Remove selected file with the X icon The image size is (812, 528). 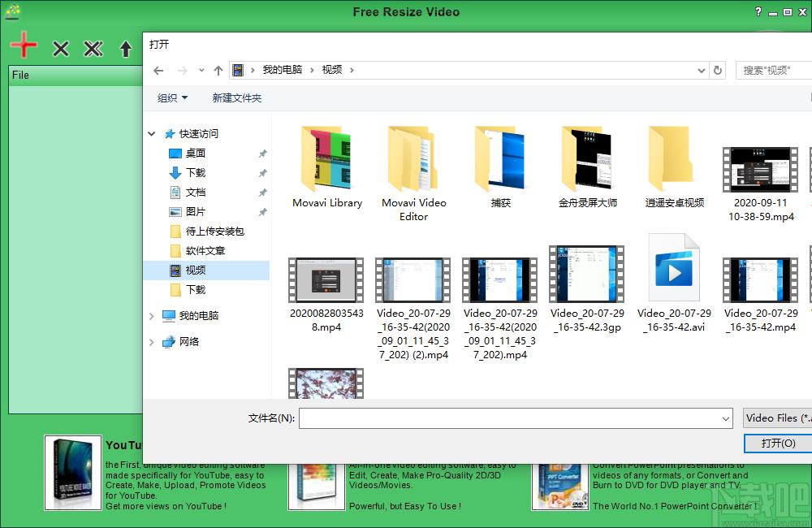pos(61,50)
